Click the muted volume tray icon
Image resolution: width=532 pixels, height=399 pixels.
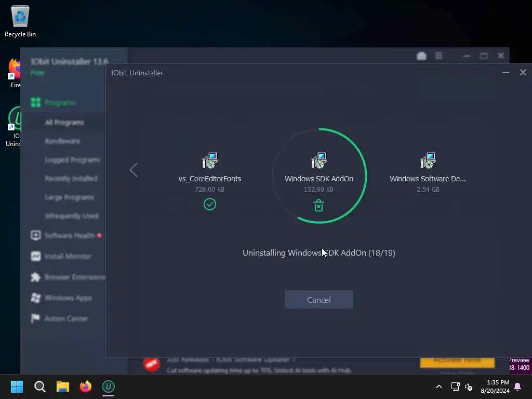point(469,387)
